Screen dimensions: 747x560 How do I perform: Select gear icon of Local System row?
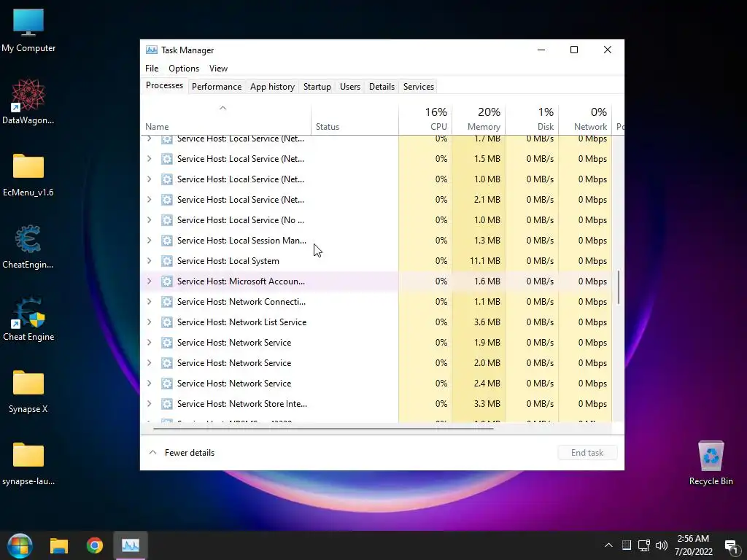[167, 261]
